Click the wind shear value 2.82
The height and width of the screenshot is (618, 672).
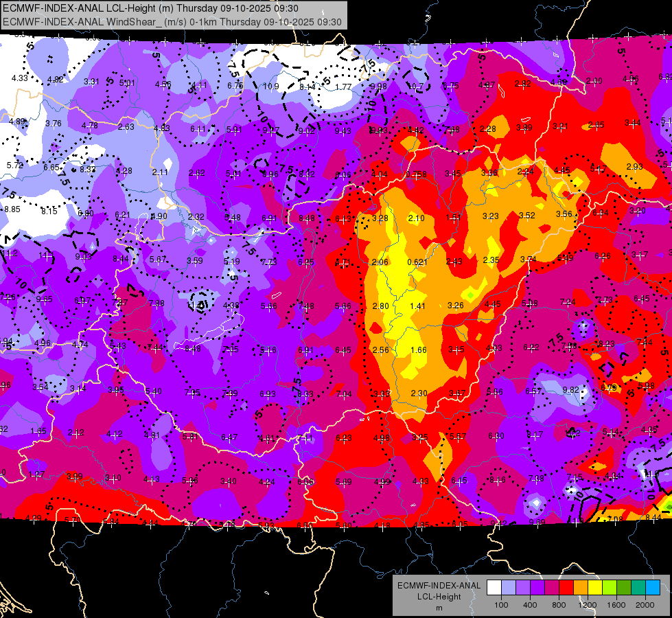pos(523,84)
